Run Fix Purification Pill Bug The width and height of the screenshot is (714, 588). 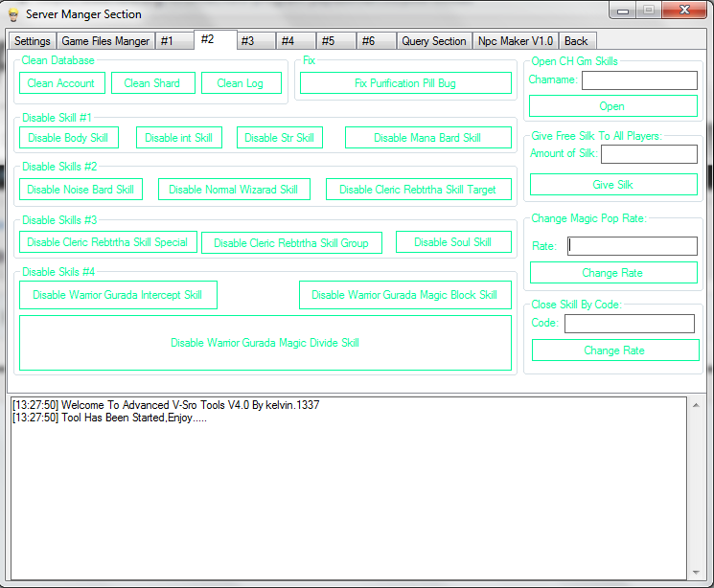tap(405, 82)
